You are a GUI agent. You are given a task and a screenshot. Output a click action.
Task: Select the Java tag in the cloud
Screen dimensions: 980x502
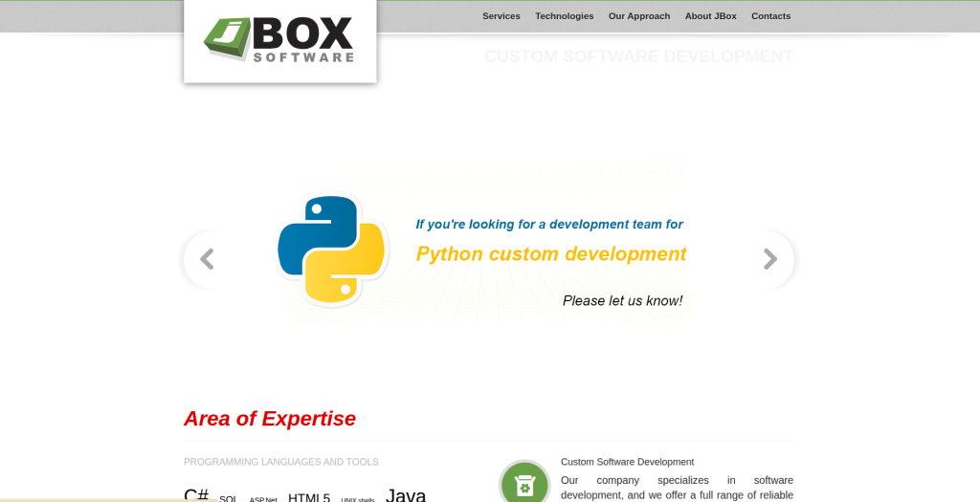[x=406, y=495]
